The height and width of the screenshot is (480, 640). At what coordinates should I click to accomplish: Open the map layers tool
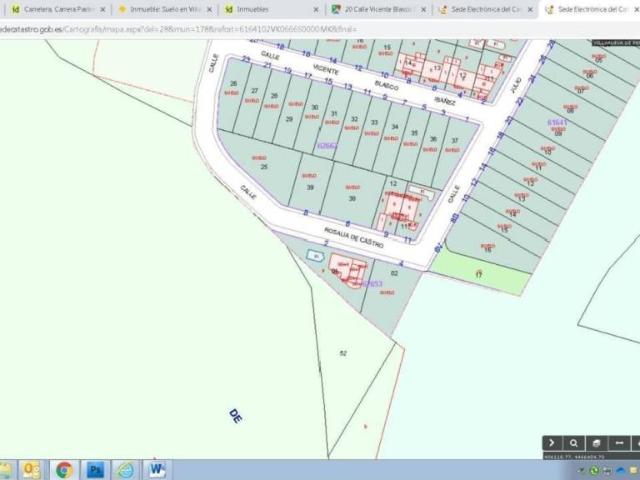[x=596, y=442]
